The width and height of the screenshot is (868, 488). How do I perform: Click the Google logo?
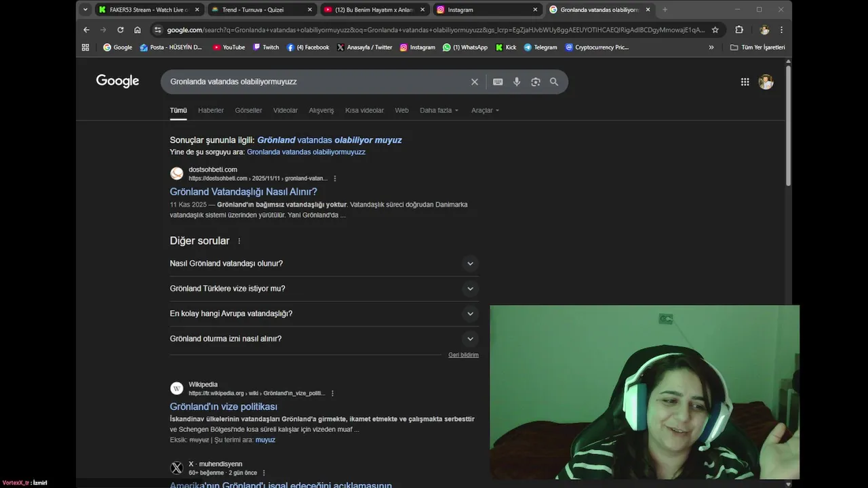click(117, 81)
